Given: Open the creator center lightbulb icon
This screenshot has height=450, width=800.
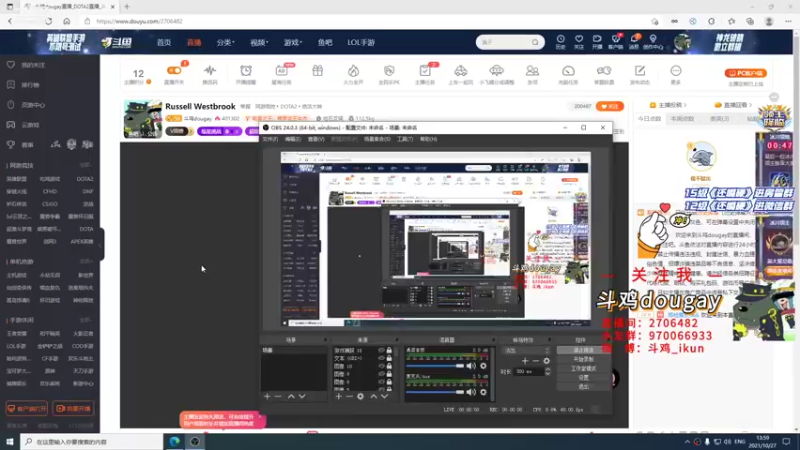Looking at the screenshot, I should pyautogui.click(x=653, y=39).
